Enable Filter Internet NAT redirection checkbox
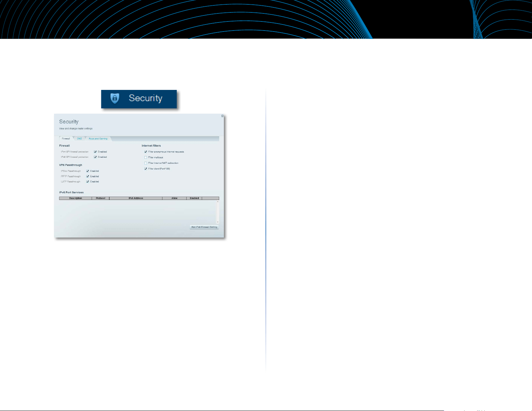The height and width of the screenshot is (411, 532). 146,163
